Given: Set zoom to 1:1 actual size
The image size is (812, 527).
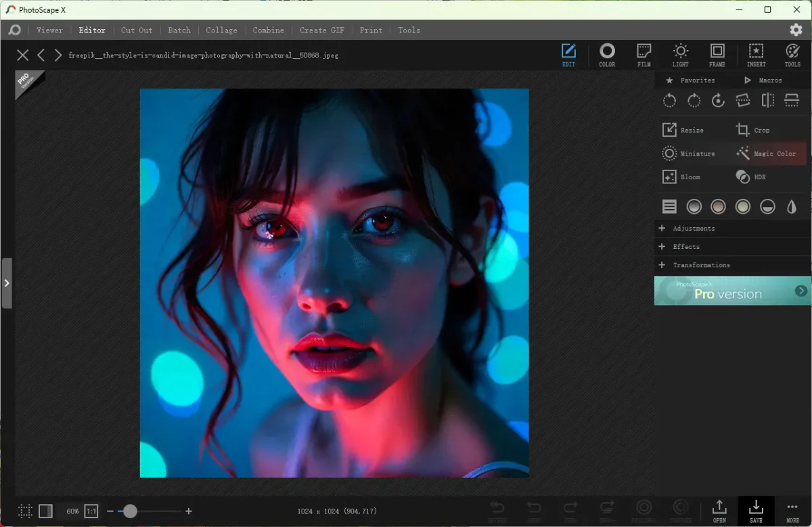Looking at the screenshot, I should tap(91, 511).
